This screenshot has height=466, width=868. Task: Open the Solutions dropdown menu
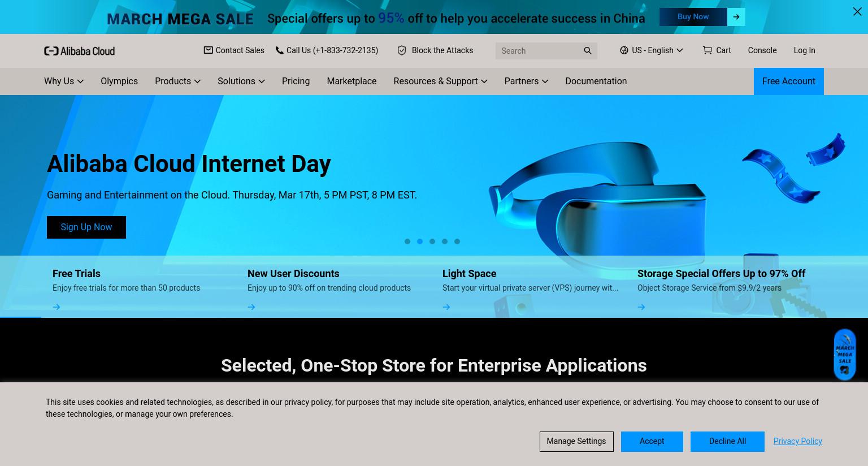[x=241, y=81]
